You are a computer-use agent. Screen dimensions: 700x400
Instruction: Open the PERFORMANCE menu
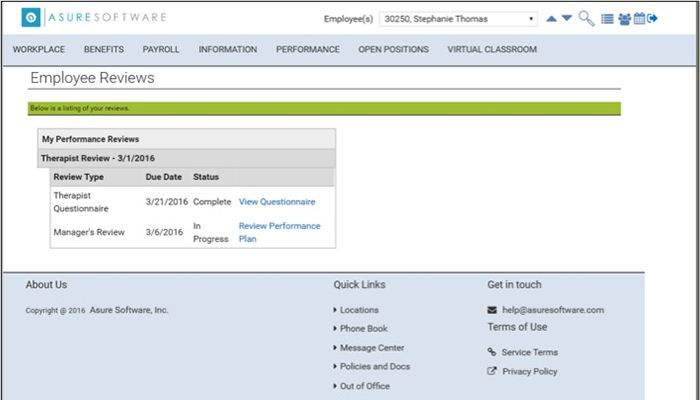308,50
